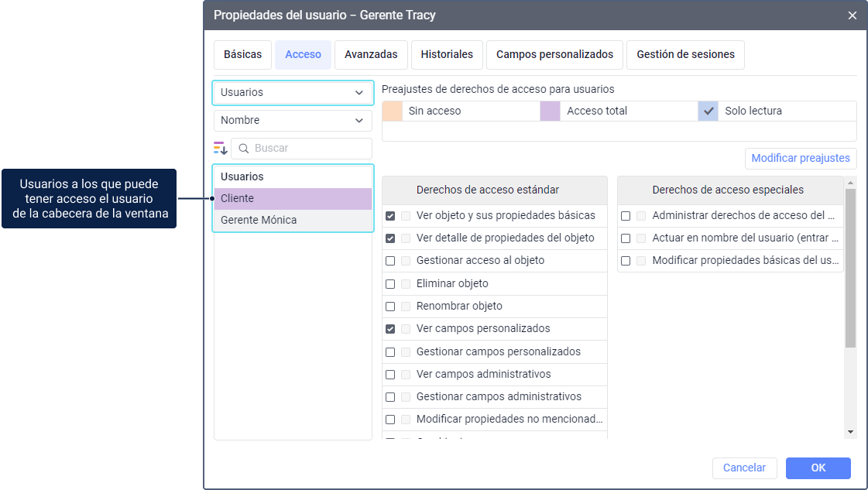Image resolution: width=868 pixels, height=490 pixels.
Task: Click the Modificar preajustes button
Action: click(x=801, y=158)
